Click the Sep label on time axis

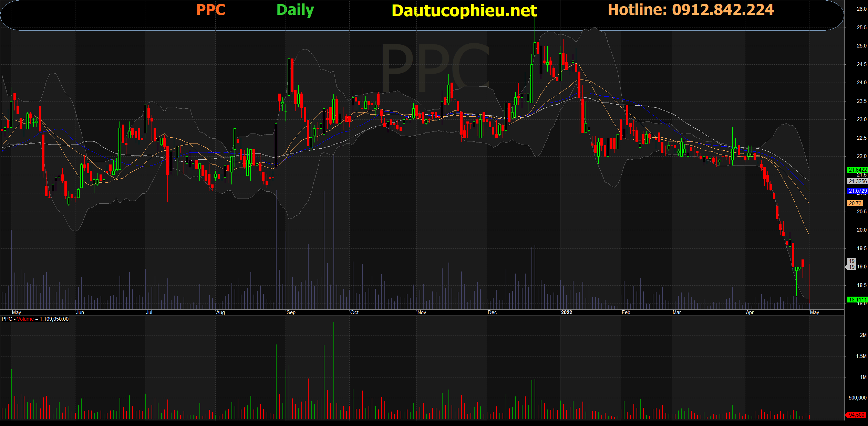(291, 312)
